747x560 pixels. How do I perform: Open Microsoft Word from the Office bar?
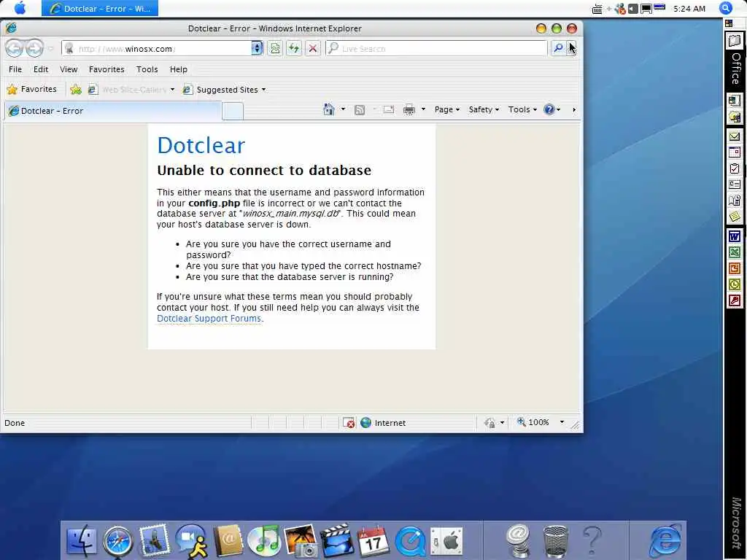pyautogui.click(x=734, y=236)
